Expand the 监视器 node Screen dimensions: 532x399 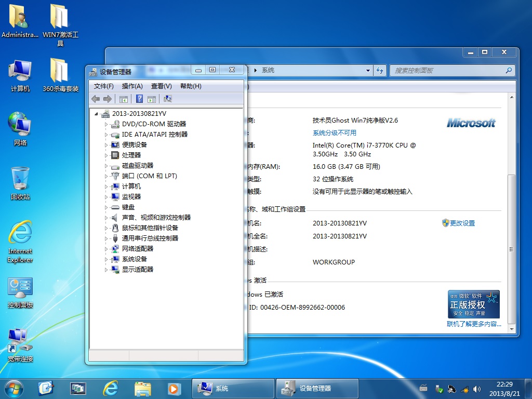click(106, 197)
